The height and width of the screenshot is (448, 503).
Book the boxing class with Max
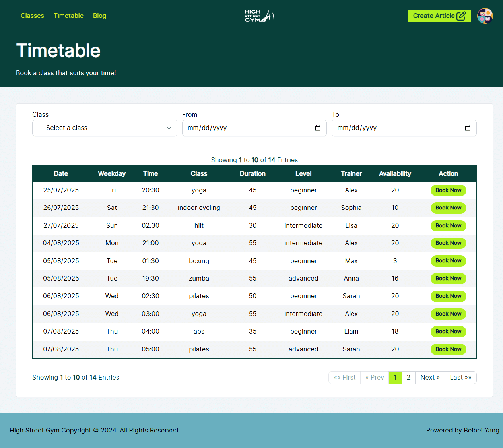[448, 261]
